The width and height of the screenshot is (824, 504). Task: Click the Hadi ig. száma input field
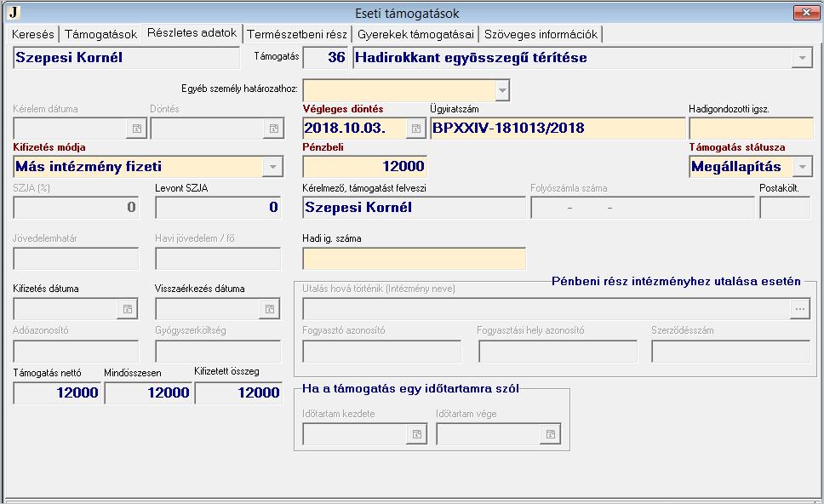pos(414,259)
